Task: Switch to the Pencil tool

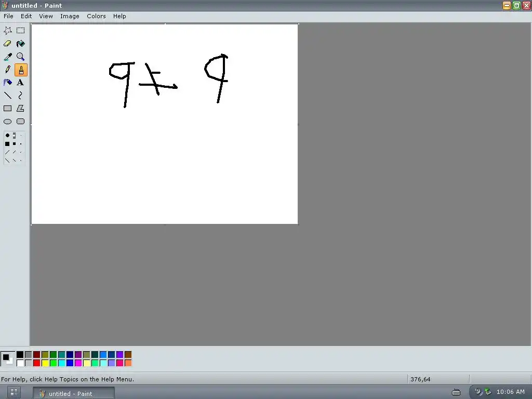Action: coord(7,70)
